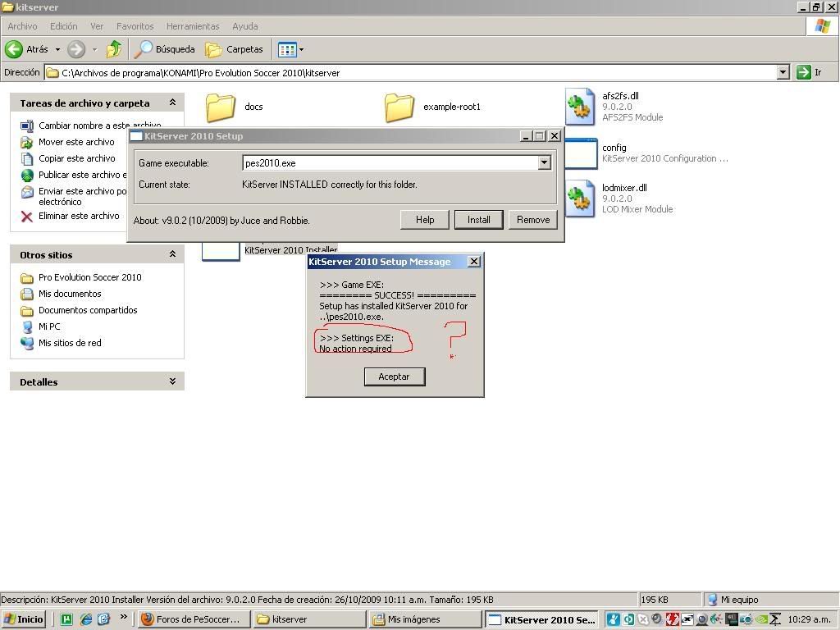Switch to KitServer 2010 Se... taskbar button

pyautogui.click(x=541, y=619)
